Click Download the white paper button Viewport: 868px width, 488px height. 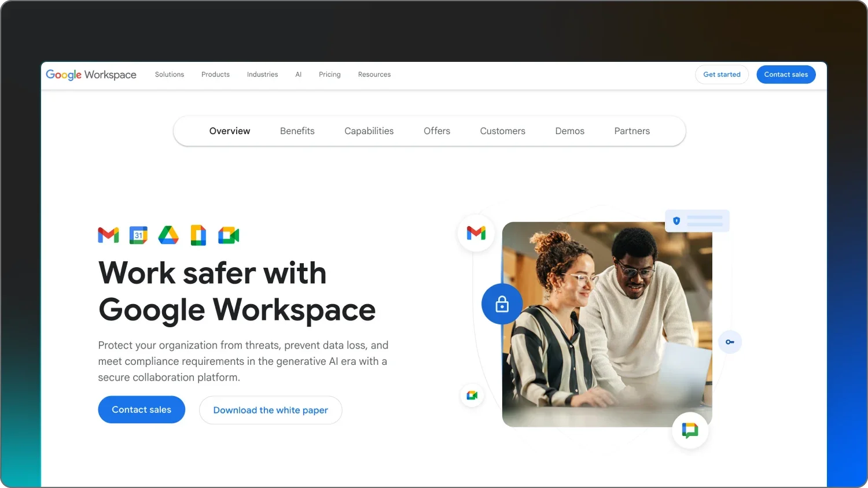270,410
